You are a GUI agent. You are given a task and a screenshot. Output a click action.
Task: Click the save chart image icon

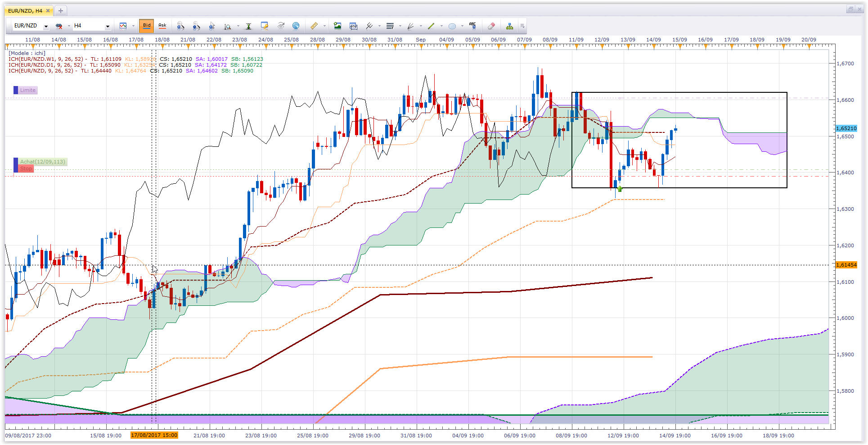pos(337,26)
